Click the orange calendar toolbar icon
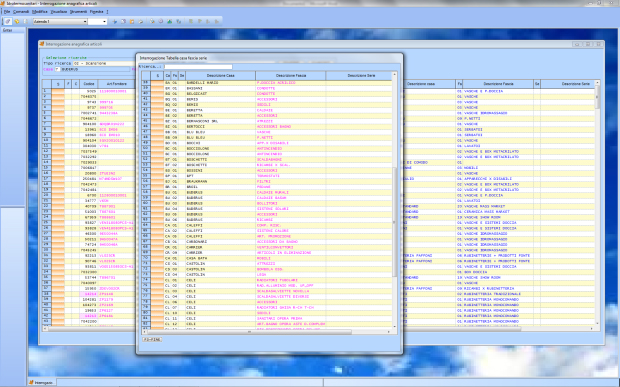The image size is (620, 387). tap(132, 21)
